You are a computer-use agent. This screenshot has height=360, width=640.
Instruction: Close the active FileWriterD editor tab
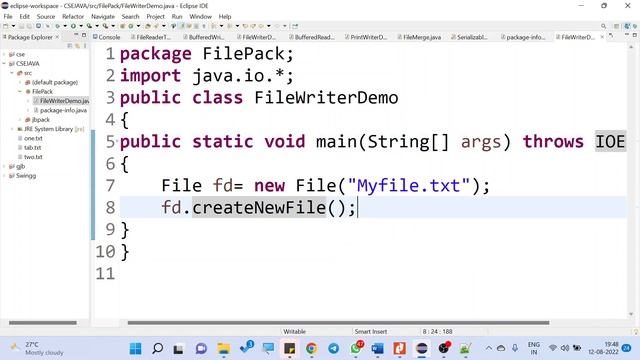[x=602, y=37]
